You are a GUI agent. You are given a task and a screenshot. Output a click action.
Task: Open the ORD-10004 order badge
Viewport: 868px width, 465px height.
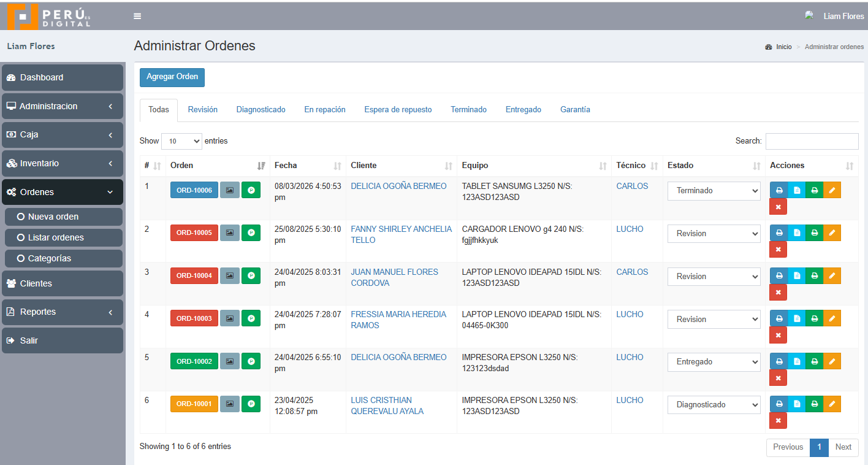(194, 276)
